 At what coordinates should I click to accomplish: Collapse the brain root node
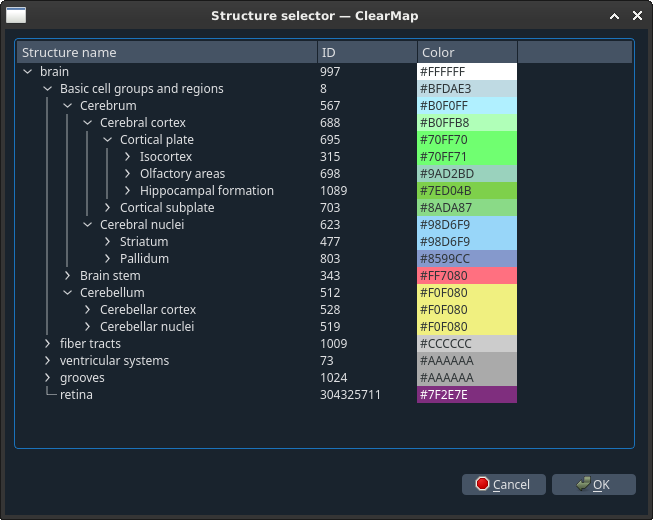tap(28, 72)
